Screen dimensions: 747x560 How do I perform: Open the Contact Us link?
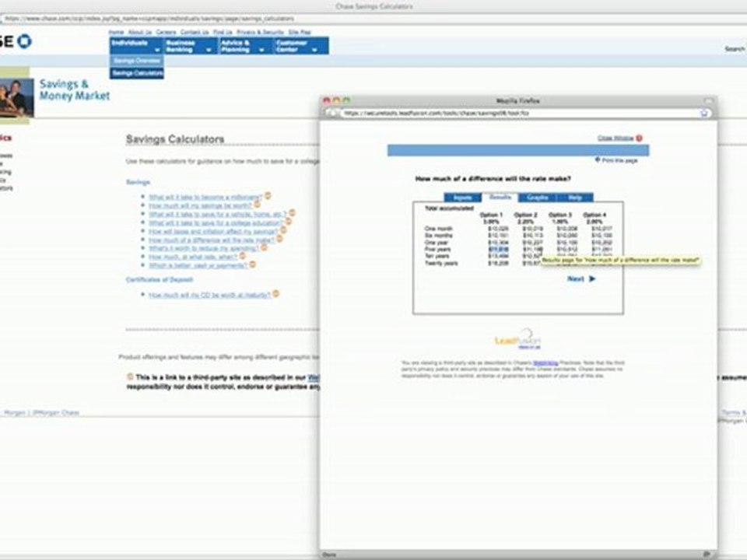coord(195,33)
